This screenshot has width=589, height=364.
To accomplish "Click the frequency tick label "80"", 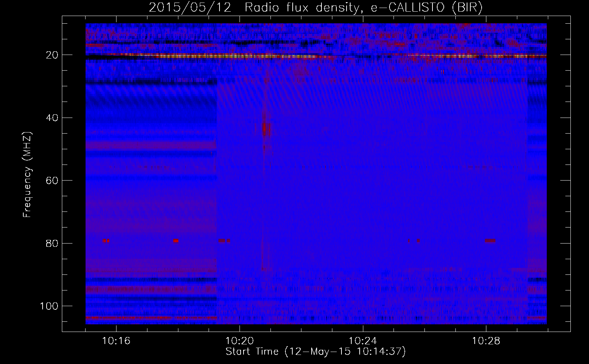I will (52, 243).
